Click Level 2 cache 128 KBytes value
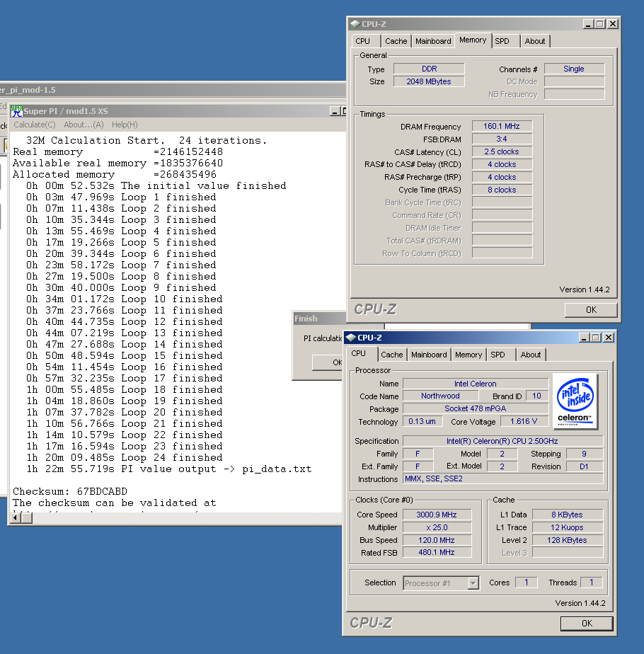 click(x=568, y=540)
